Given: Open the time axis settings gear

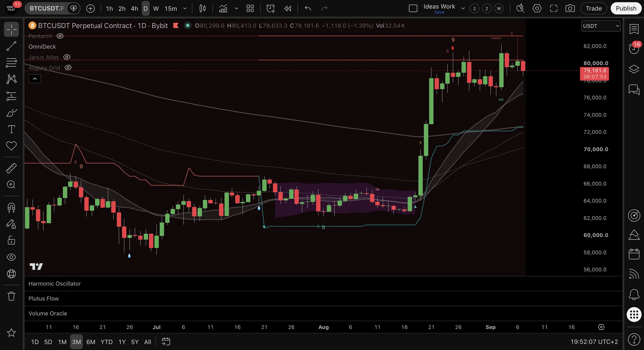Looking at the screenshot, I should click(601, 327).
